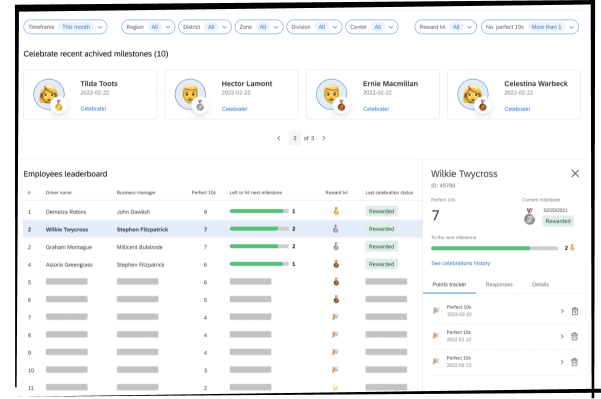Screen dimensions: 601x399
Task: Open the No. perfect 10s filter dropdown
Action: 530,27
